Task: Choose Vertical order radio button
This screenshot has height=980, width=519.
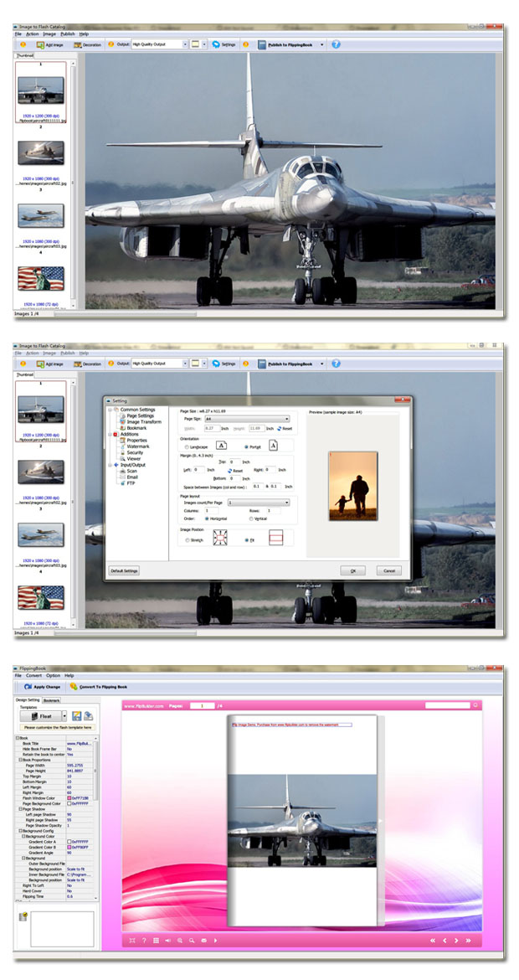Action: pos(251,518)
